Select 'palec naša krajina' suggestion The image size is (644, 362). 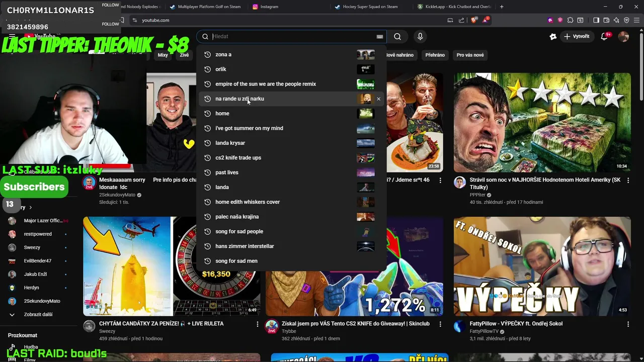292,217
